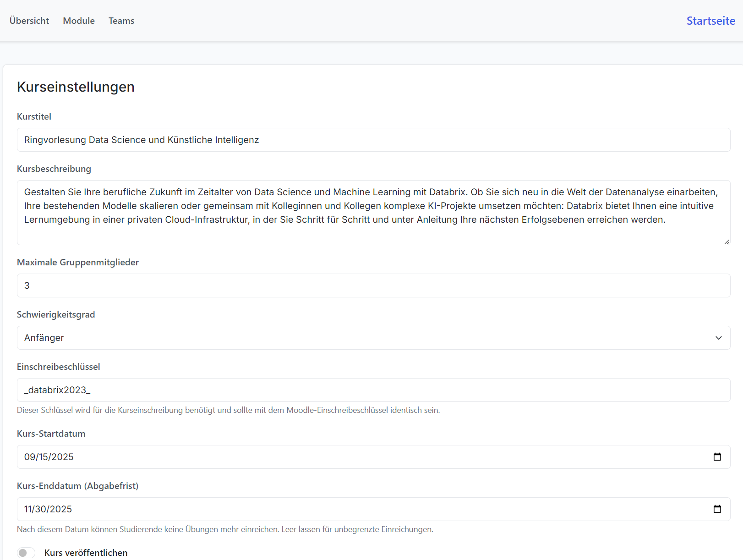Open the Module navigation item
743x560 pixels.
pyautogui.click(x=79, y=21)
